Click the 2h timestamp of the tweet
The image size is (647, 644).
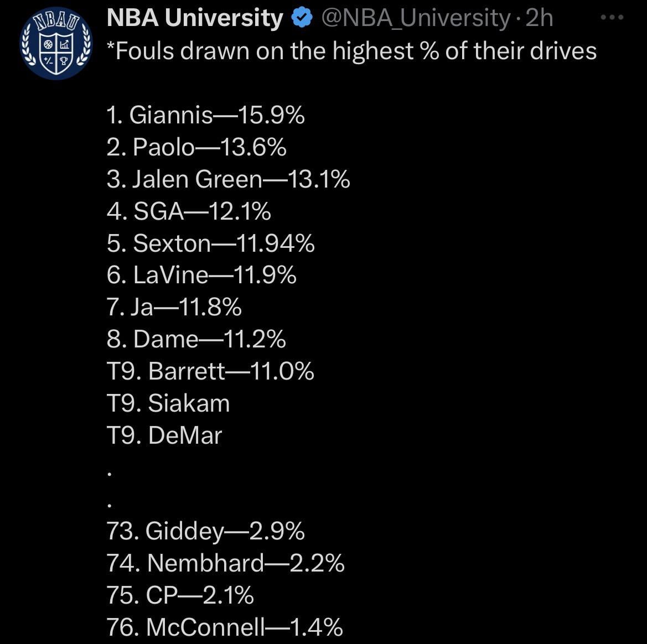(539, 18)
